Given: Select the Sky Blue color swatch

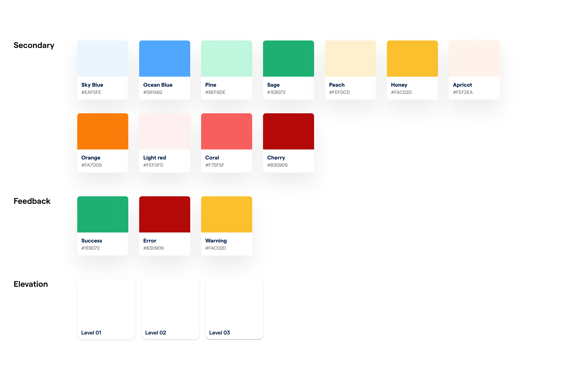Looking at the screenshot, I should click(102, 58).
